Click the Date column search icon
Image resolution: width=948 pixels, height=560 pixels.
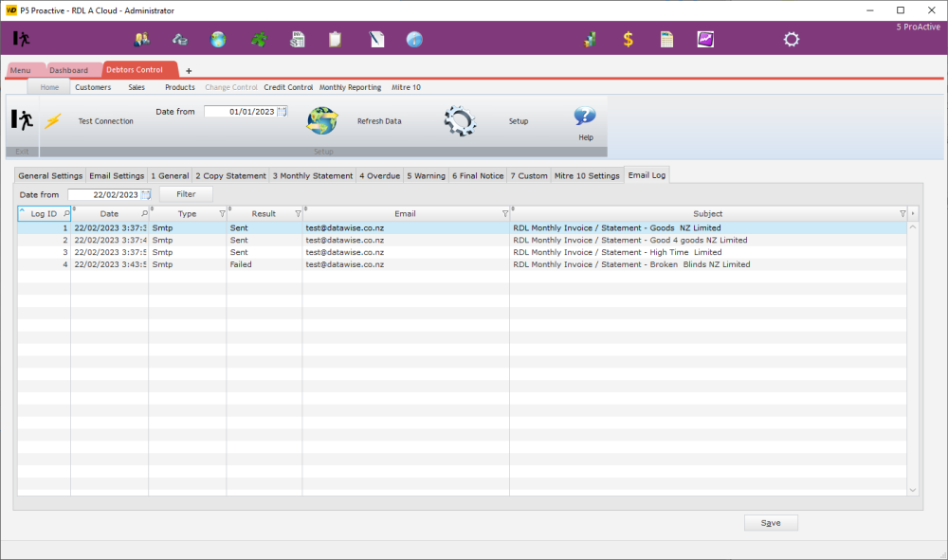pyautogui.click(x=144, y=213)
